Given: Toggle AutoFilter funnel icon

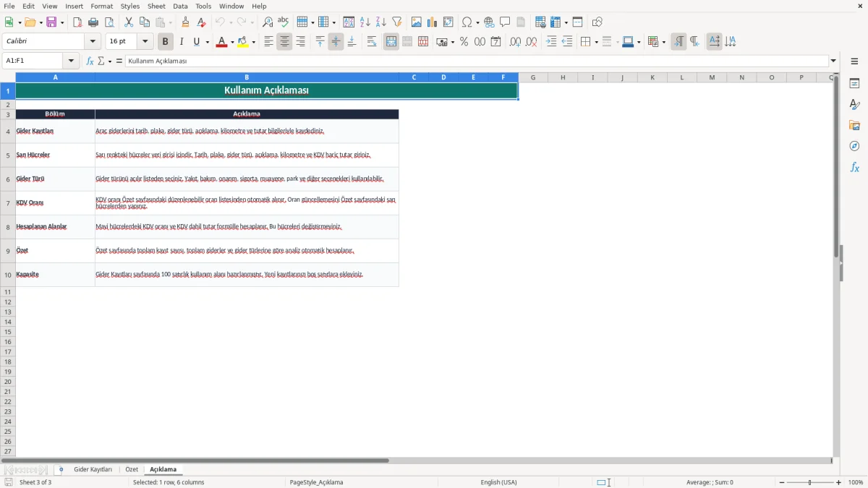Looking at the screenshot, I should coord(397,22).
